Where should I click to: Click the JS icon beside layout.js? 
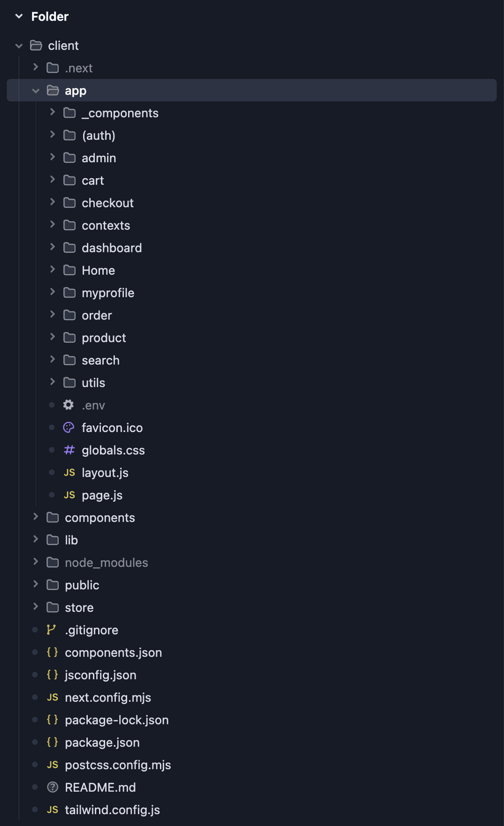(x=69, y=473)
